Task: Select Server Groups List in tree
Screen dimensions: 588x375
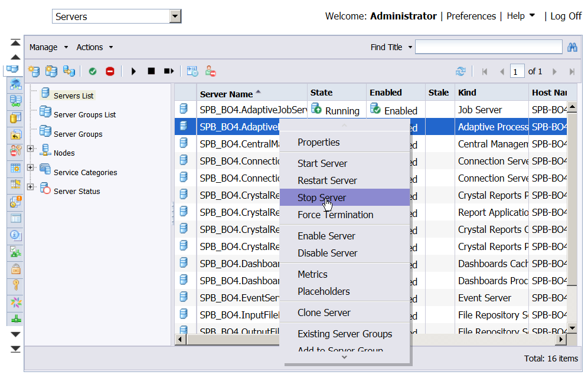Action: coord(85,114)
